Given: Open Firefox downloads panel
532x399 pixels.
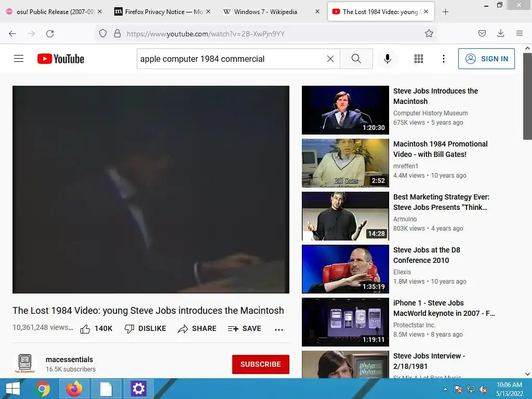Looking at the screenshot, I should point(500,33).
